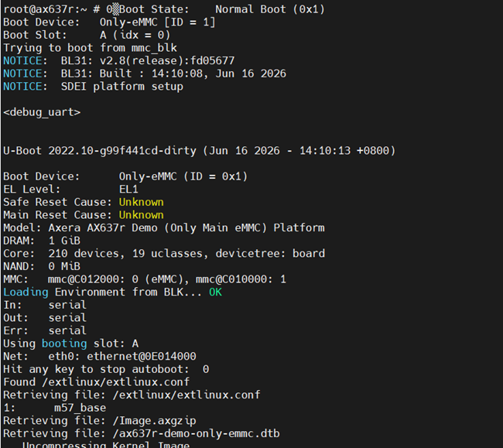The width and height of the screenshot is (503, 448).
Task: Click 'In: serial' line
Action: coord(45,305)
